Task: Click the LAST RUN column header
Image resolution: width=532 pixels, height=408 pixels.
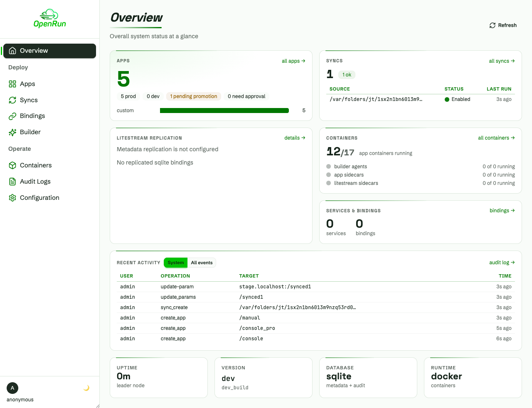Action: [499, 89]
